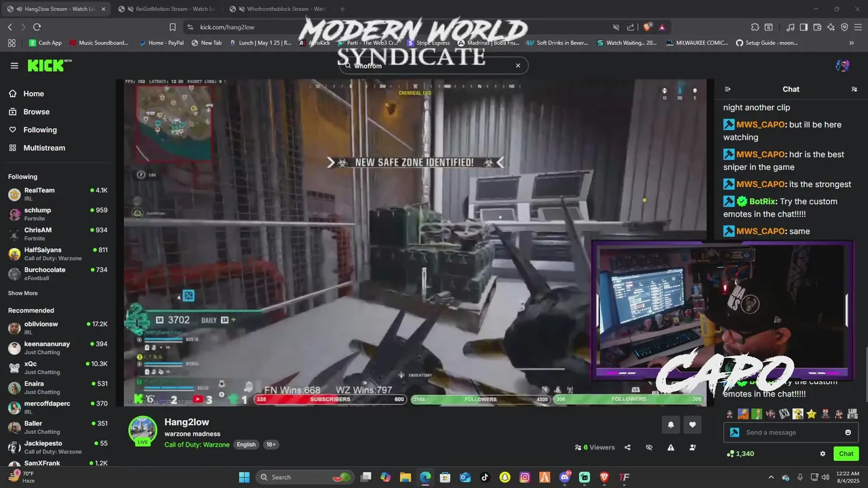Click the Kick search box containing whofrom
The width and height of the screenshot is (868, 488).
pos(433,66)
